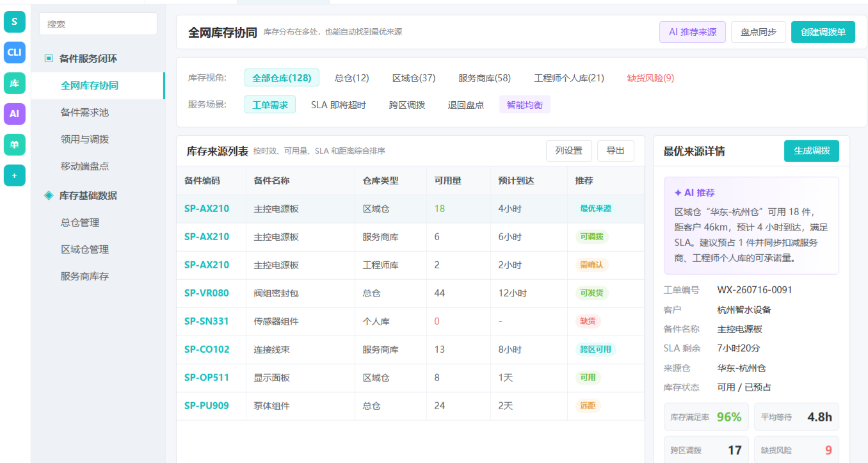Select the 缺货风险(9) filter
This screenshot has width=868, height=463.
650,78
